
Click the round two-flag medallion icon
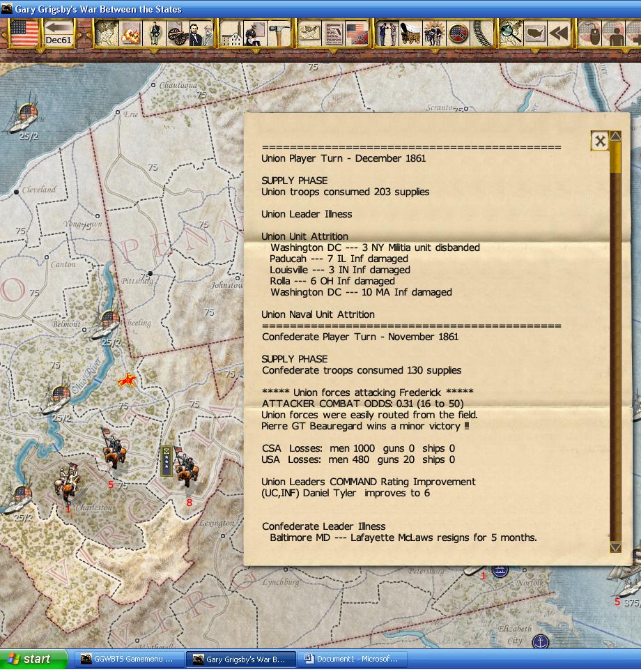click(458, 33)
